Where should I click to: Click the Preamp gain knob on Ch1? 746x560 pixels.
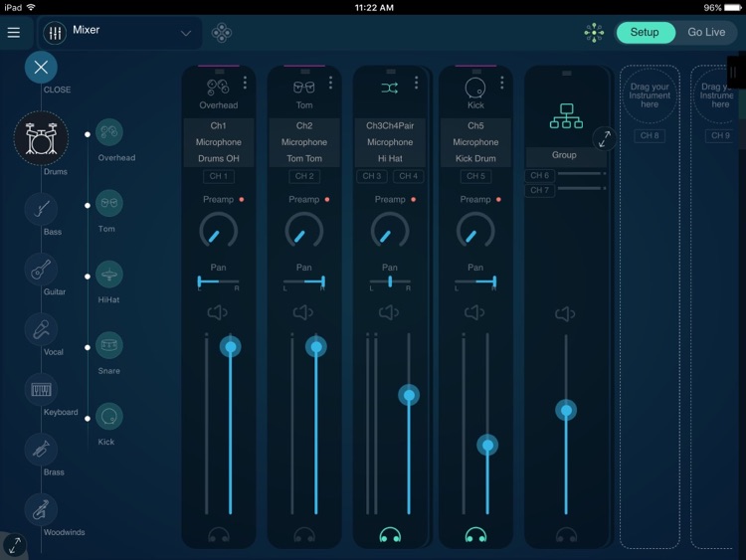coord(219,231)
